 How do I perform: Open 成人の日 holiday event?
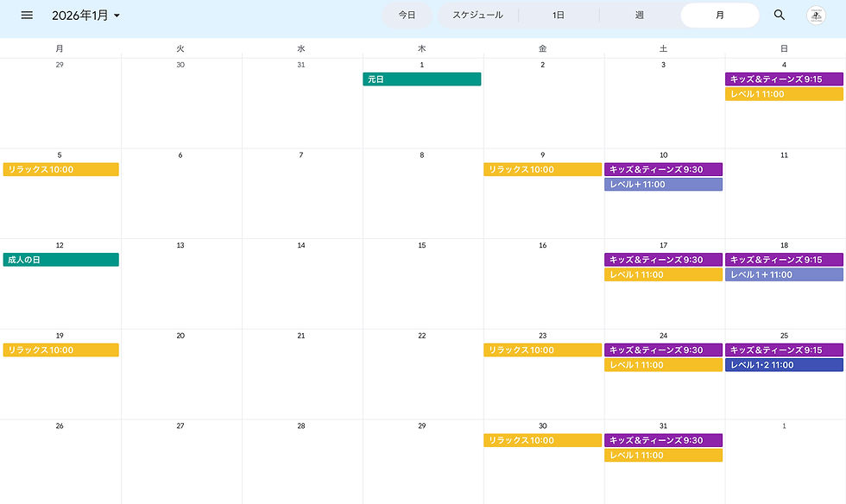pyautogui.click(x=61, y=260)
